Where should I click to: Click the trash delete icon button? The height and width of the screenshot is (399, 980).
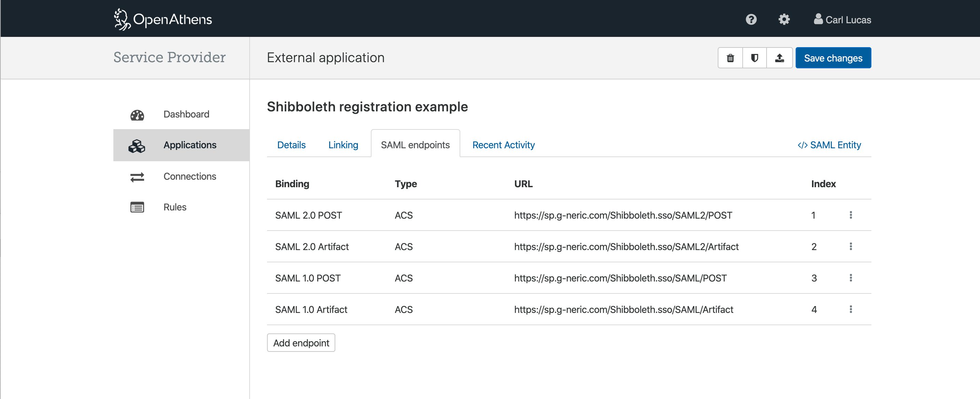coord(730,58)
